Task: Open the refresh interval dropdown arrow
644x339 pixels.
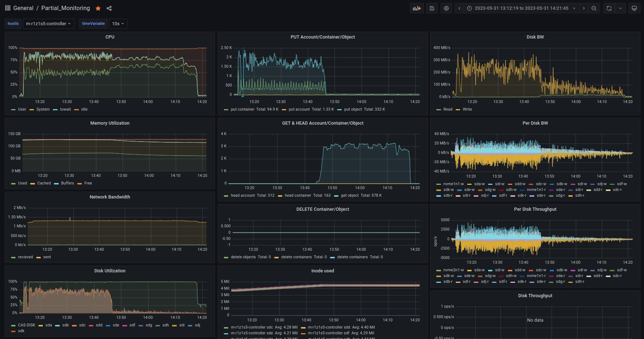Action: 620,8
